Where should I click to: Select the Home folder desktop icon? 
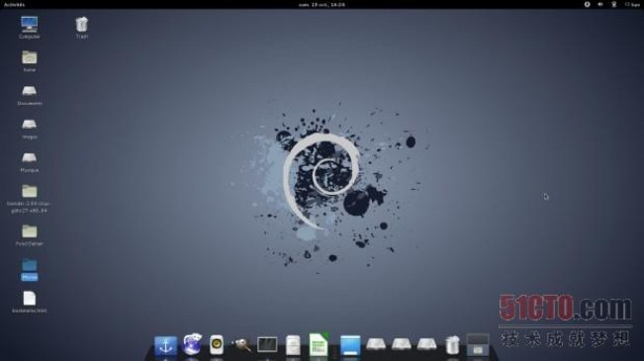point(29,60)
